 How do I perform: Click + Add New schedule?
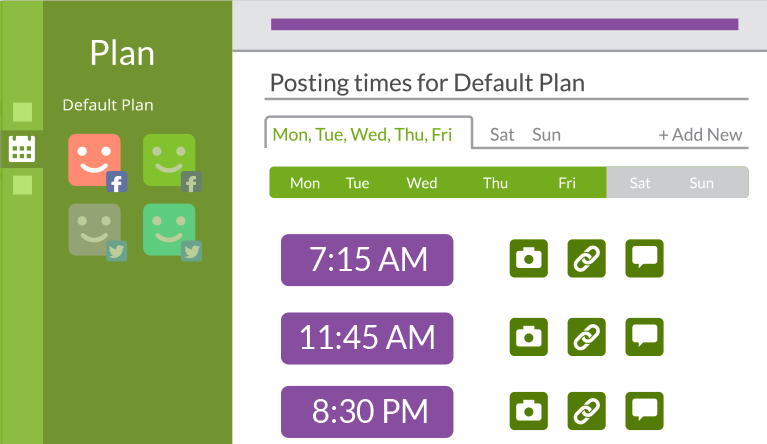point(700,134)
